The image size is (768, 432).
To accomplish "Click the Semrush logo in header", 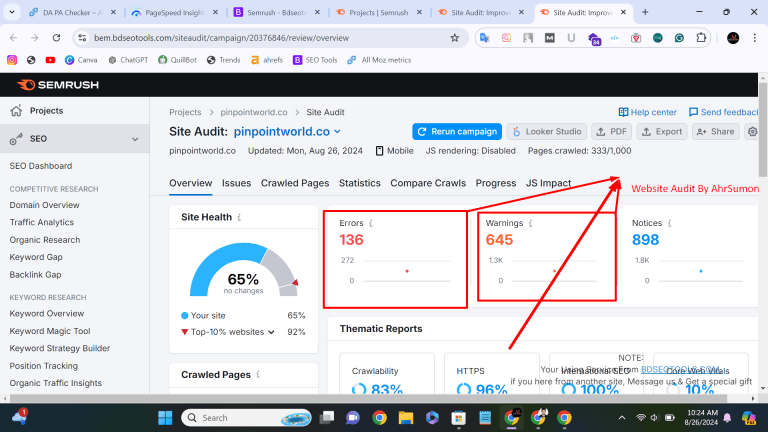I will click(x=58, y=85).
